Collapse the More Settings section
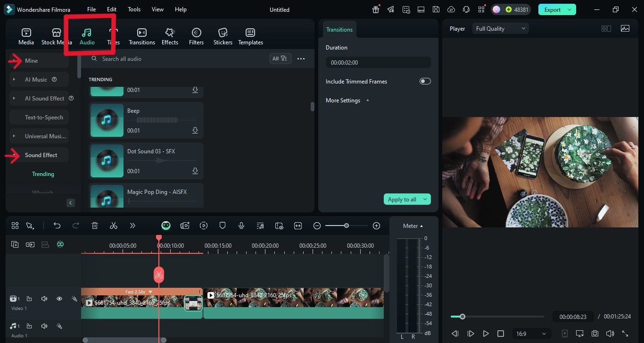This screenshot has width=644, height=343. (367, 100)
